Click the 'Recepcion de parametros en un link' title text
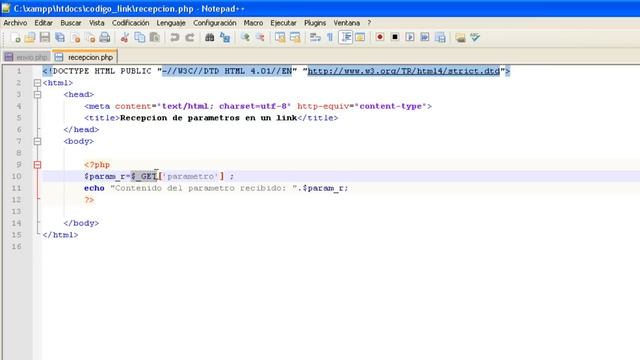The height and width of the screenshot is (360, 640). point(209,118)
